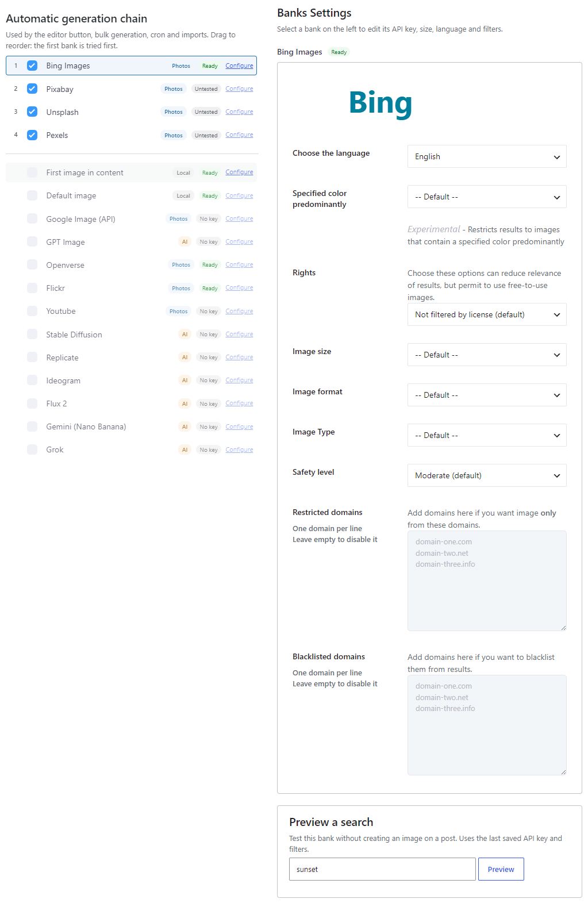Enable the GPT Image checkbox
Viewport: 588px width, 903px height.
32,241
